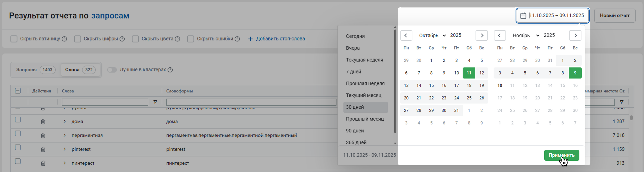Go to next month in November calendar

click(x=575, y=35)
